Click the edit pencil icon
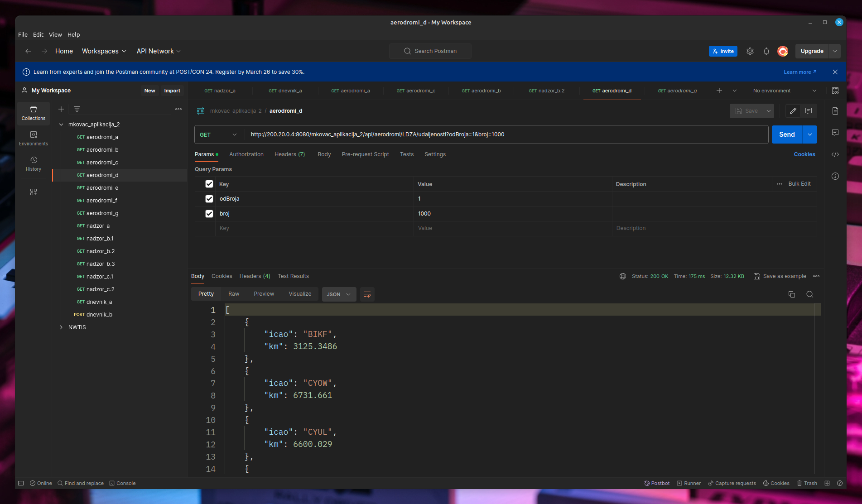This screenshot has width=862, height=504. [793, 111]
